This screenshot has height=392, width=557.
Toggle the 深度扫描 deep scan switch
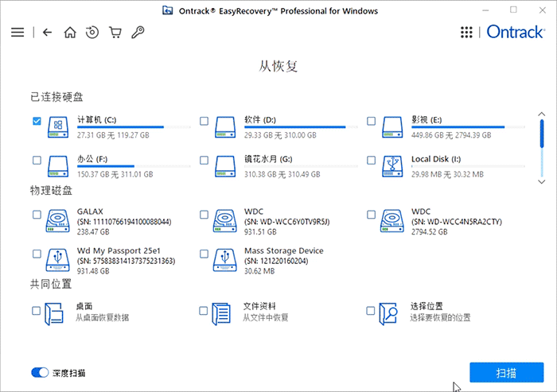40,372
